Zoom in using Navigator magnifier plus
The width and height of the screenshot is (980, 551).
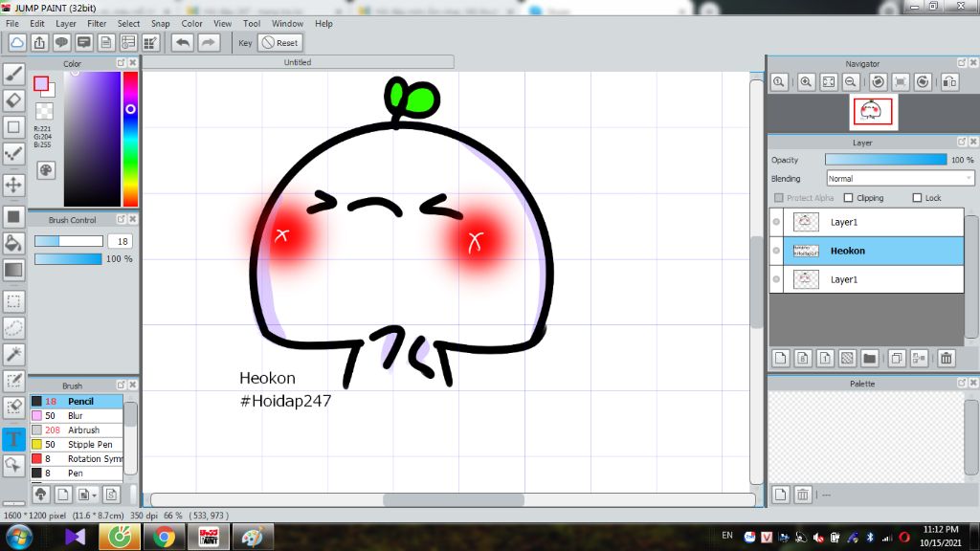click(806, 82)
